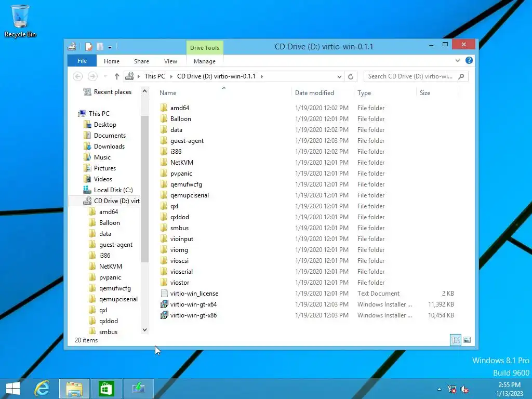532x399 pixels.
Task: Select the viostor folder in file list
Action: click(179, 282)
